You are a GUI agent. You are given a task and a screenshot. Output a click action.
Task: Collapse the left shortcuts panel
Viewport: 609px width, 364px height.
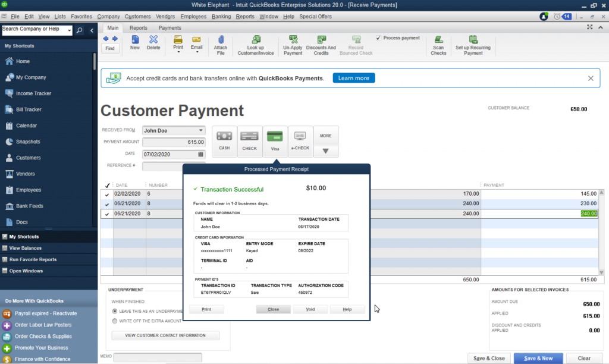(x=92, y=30)
